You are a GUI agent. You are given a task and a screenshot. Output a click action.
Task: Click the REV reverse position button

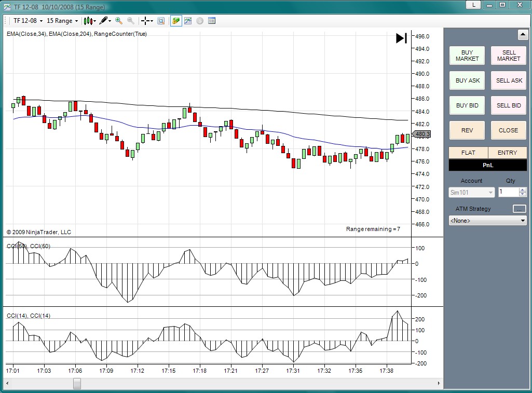(467, 130)
